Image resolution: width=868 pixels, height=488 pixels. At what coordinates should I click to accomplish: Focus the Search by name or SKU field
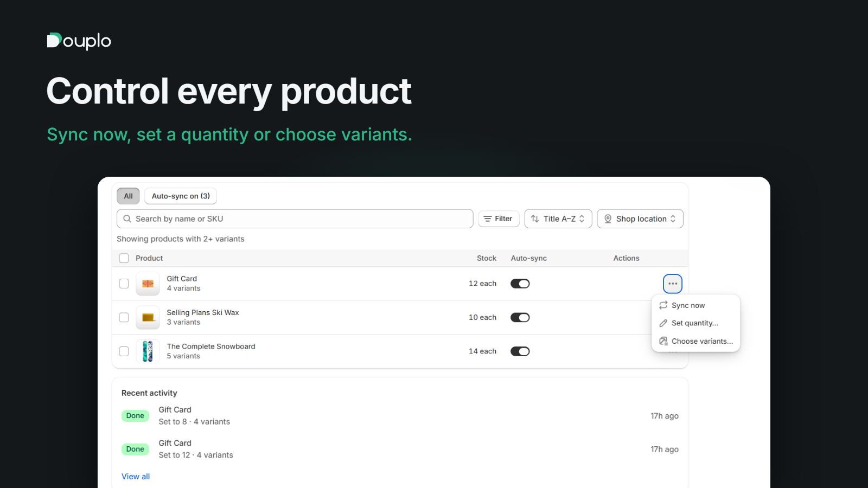click(295, 219)
